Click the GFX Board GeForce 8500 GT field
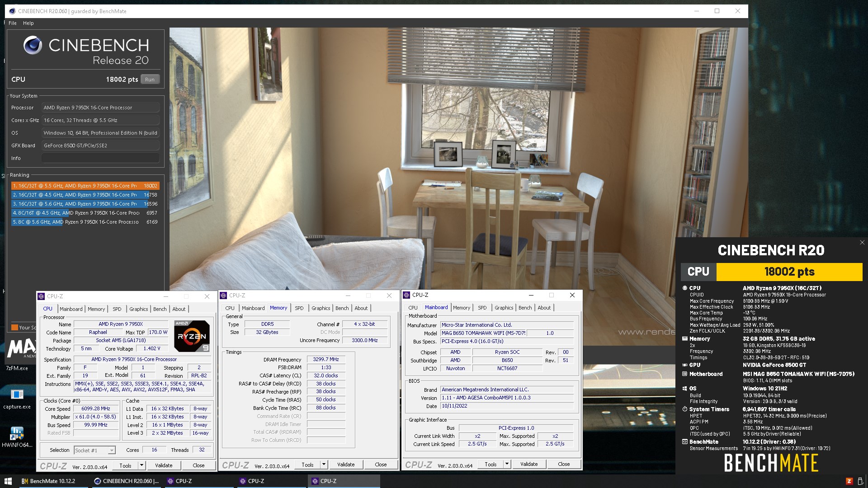Viewport: 868px width, 488px height. click(100, 145)
